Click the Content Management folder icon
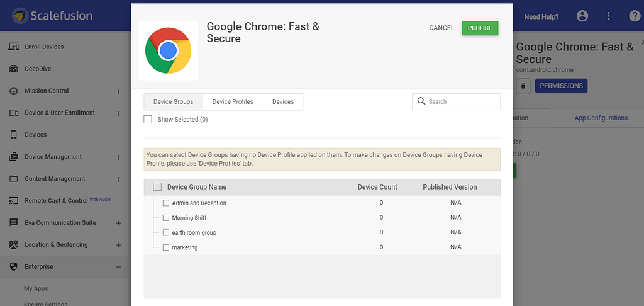Image resolution: width=644 pixels, height=306 pixels. click(14, 179)
